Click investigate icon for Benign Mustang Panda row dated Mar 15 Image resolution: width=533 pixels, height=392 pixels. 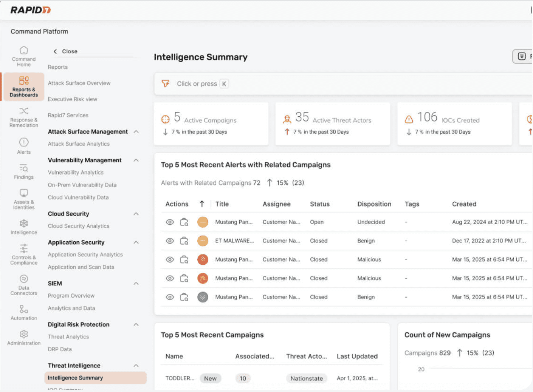[x=184, y=297]
